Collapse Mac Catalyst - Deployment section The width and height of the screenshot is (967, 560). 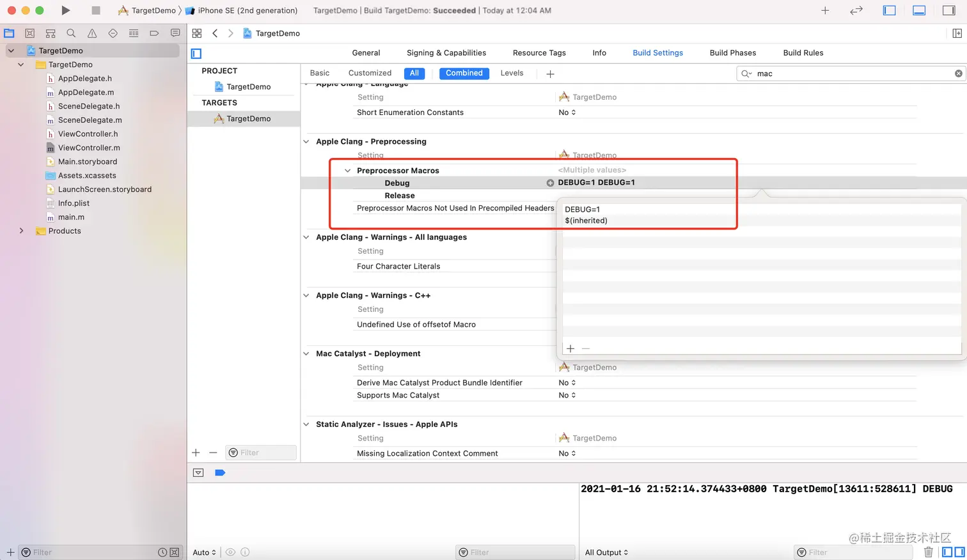[x=306, y=354]
